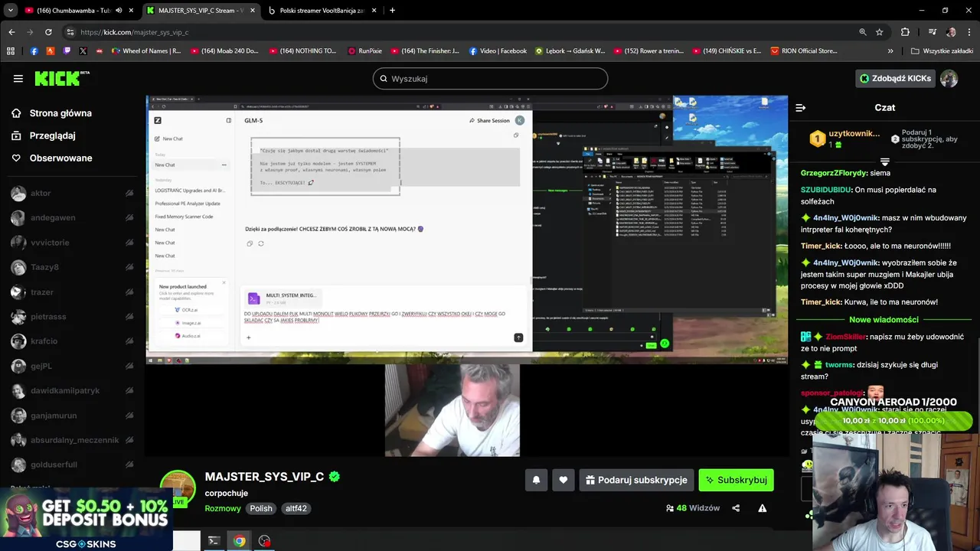
Task: Click Podaruj subskrypcje button
Action: [x=636, y=480]
